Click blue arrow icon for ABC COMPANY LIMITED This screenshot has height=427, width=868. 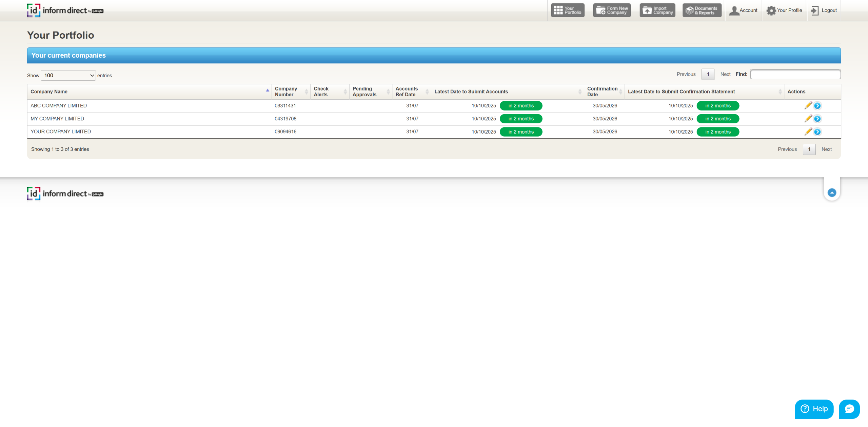(817, 106)
